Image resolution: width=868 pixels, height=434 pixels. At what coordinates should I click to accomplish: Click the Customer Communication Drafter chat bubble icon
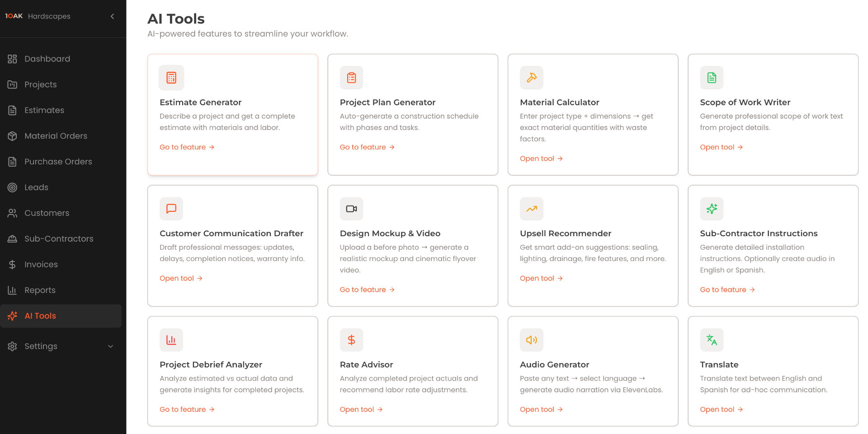(171, 209)
